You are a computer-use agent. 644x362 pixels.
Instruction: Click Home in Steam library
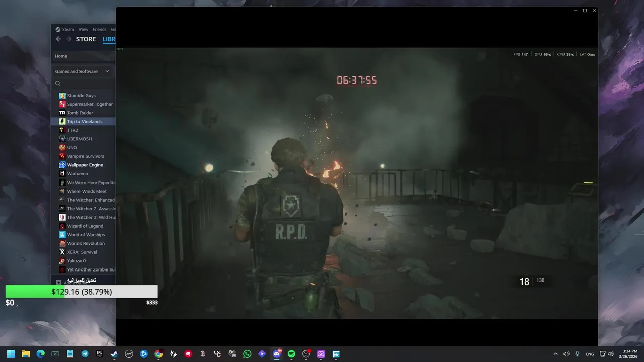pyautogui.click(x=61, y=56)
